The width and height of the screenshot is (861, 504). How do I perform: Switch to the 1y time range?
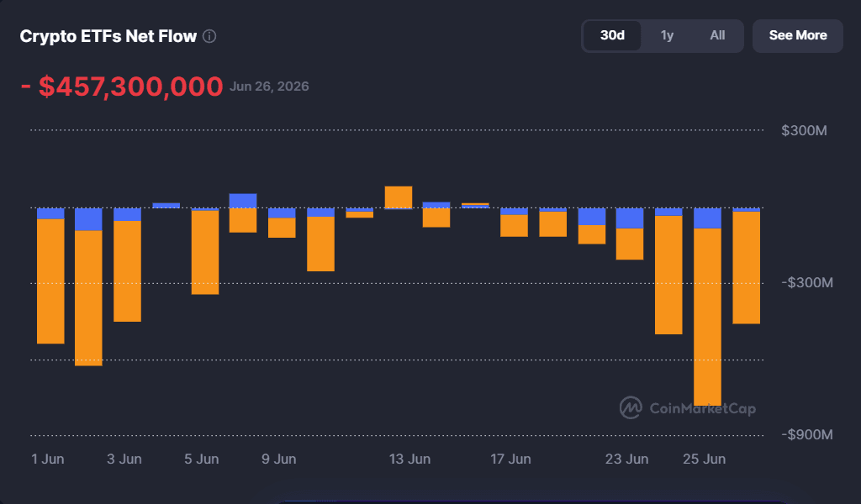tap(667, 35)
